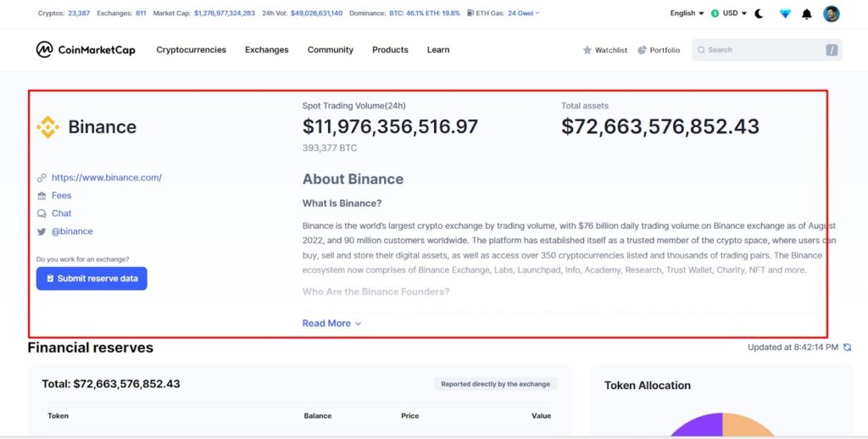Open the Exchanges menu
The height and width of the screenshot is (439, 868).
coord(267,50)
